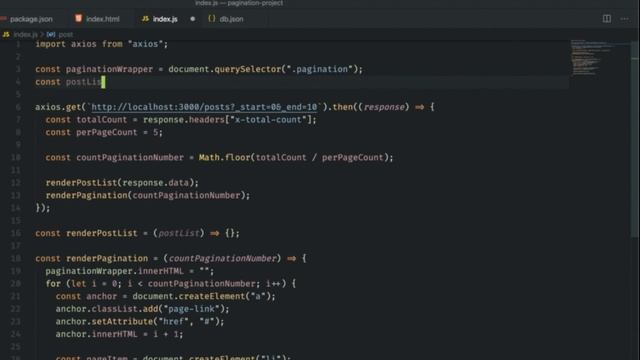Click the import axios statement
Image resolution: width=640 pixels, height=360 pixels.
[102, 44]
